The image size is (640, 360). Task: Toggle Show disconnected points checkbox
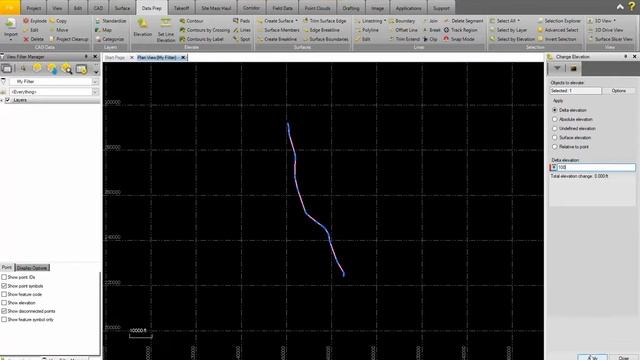coord(4,311)
